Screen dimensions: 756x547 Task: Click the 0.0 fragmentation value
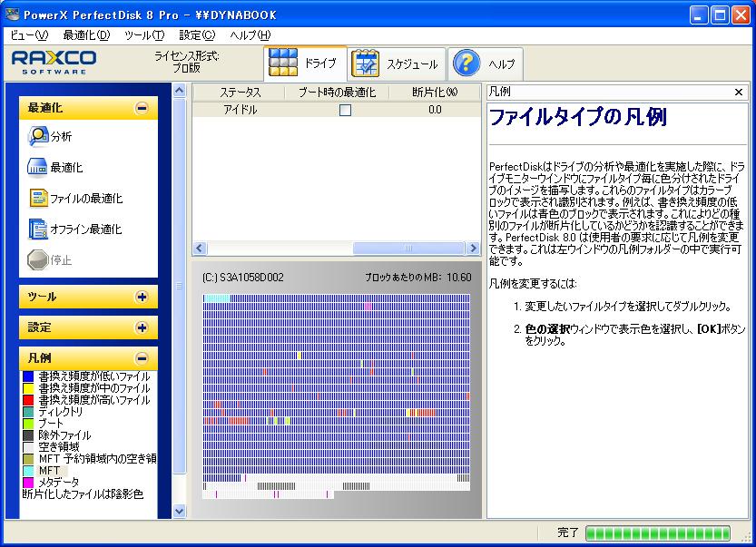(435, 110)
